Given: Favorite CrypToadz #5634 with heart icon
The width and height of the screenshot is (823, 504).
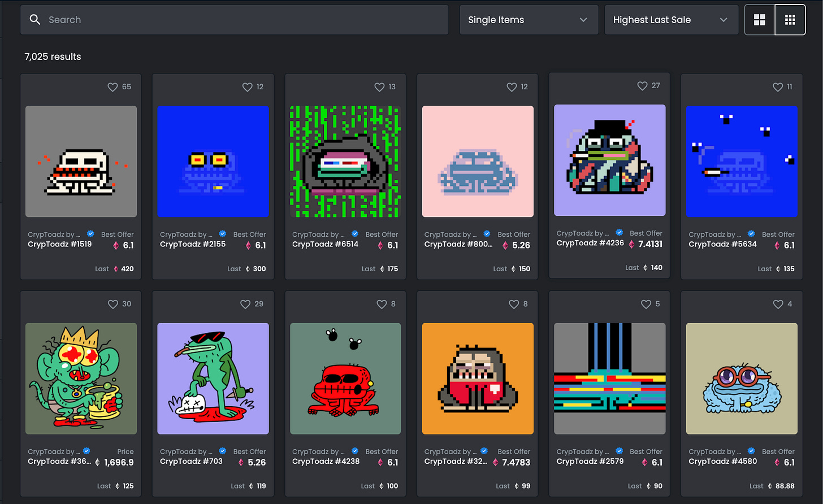Looking at the screenshot, I should 778,87.
